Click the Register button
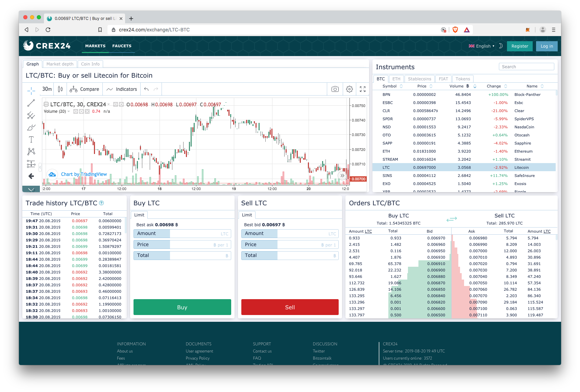This screenshot has height=392, width=580. click(519, 46)
